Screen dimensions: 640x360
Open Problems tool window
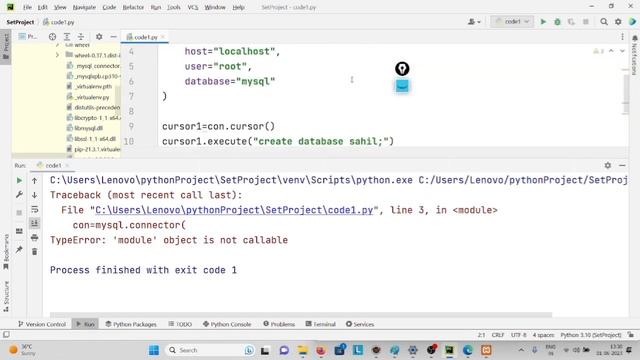[279, 324]
